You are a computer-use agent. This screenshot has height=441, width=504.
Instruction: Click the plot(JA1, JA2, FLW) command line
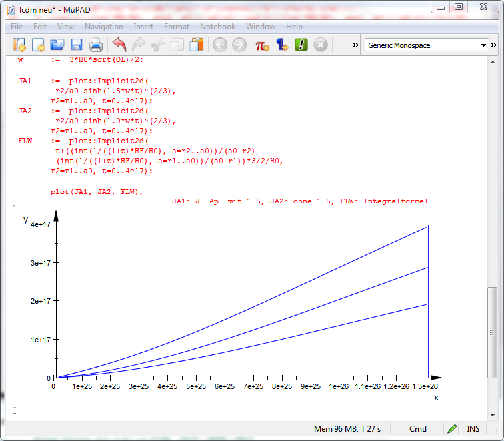97,192
